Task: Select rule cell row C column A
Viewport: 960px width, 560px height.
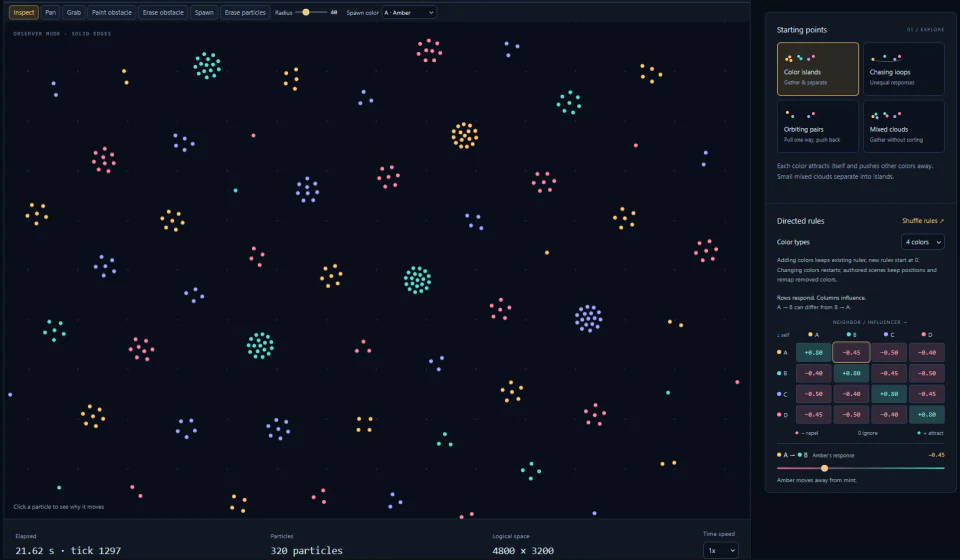Action: 813,394
